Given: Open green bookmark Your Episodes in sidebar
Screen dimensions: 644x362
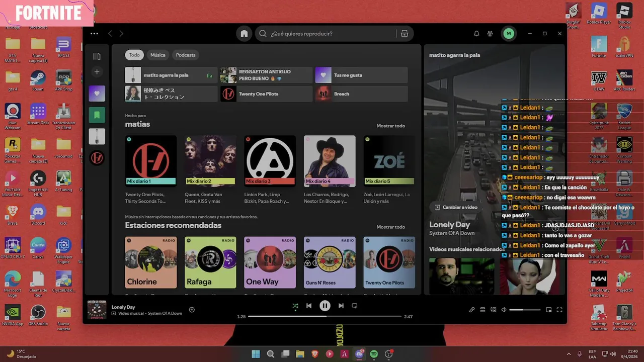Looking at the screenshot, I should pyautogui.click(x=97, y=115).
